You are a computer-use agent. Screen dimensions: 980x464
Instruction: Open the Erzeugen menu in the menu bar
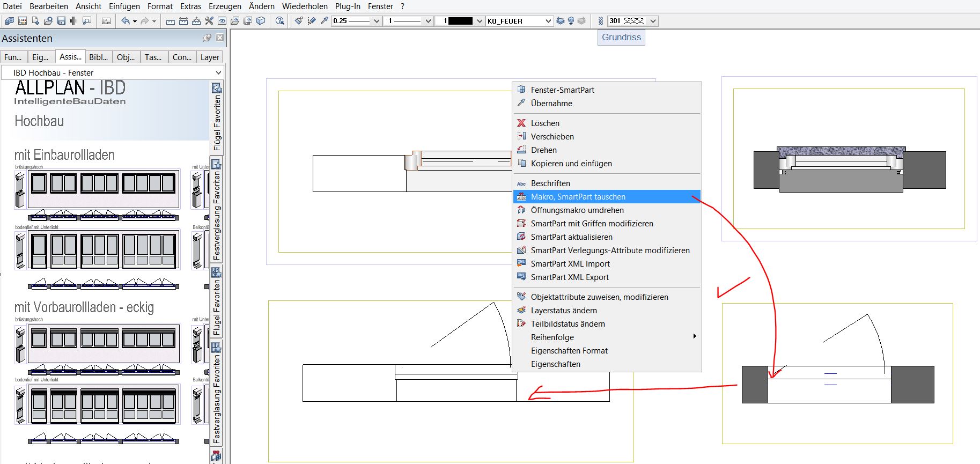225,6
